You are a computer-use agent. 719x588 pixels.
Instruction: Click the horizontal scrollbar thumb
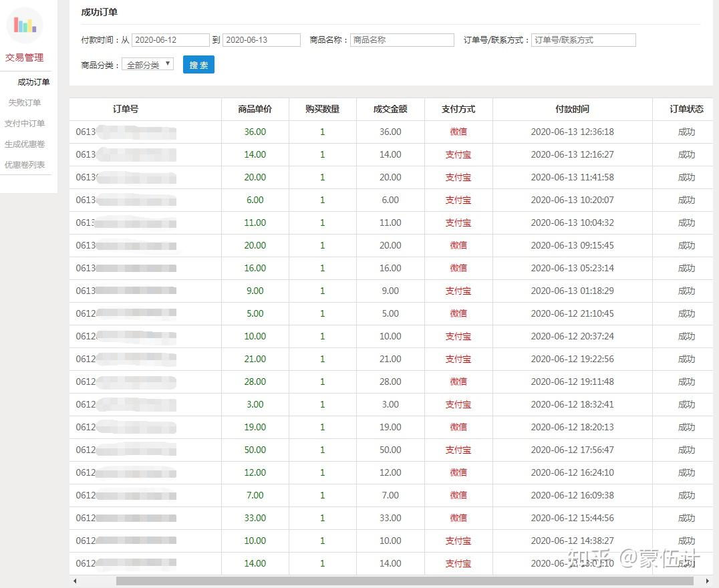[404, 581]
